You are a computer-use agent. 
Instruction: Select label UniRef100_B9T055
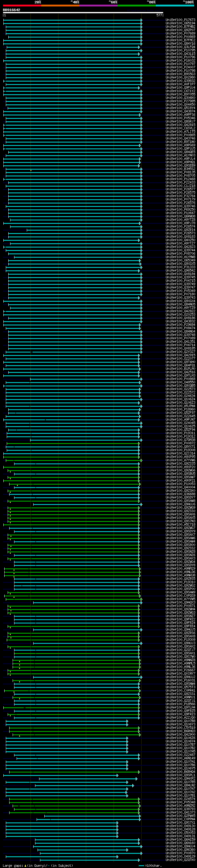click(x=180, y=94)
